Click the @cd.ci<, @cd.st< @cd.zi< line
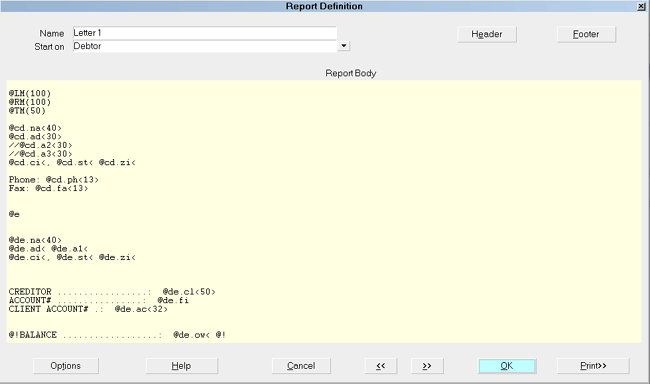The height and width of the screenshot is (384, 650). click(x=72, y=163)
